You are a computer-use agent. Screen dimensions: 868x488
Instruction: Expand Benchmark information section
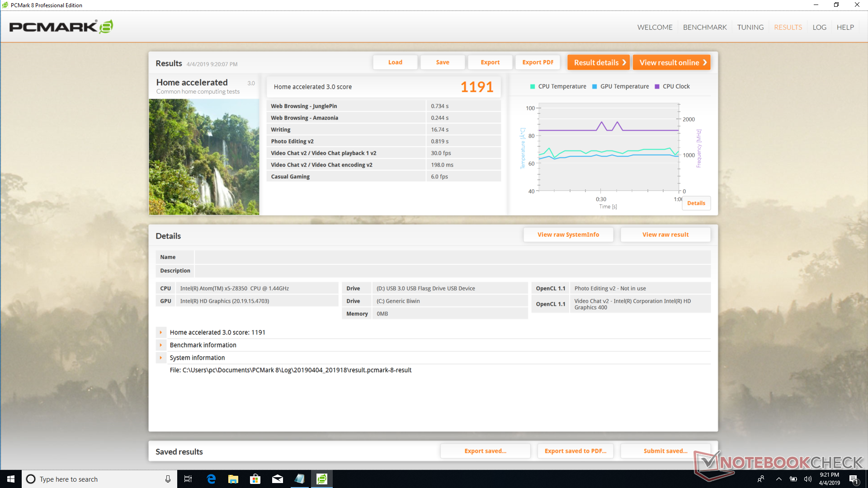click(x=160, y=345)
